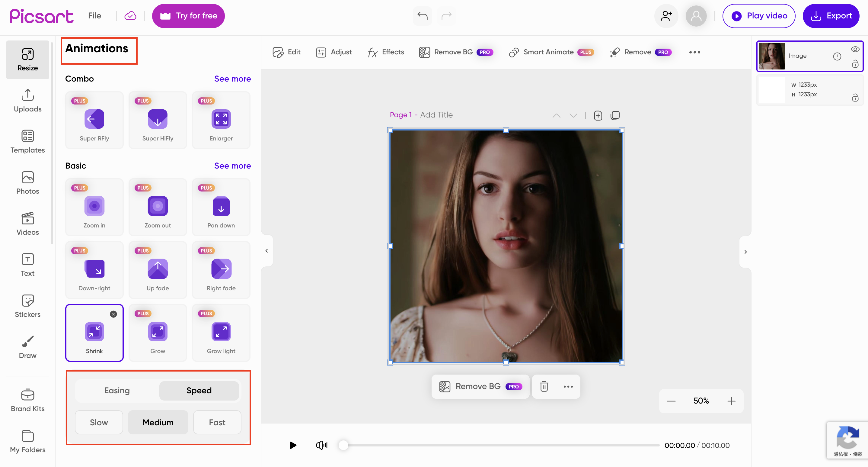Click See more next to Combo animations
The width and height of the screenshot is (868, 467).
click(232, 79)
